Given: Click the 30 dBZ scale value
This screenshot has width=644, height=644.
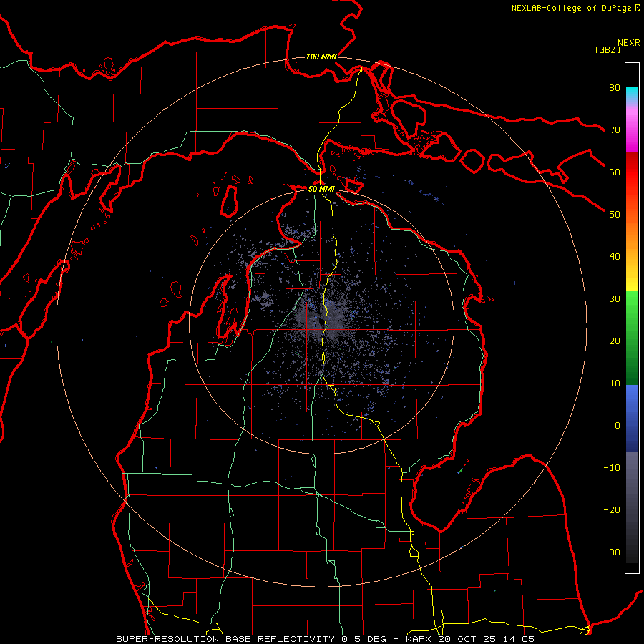Looking at the screenshot, I should point(615,299).
